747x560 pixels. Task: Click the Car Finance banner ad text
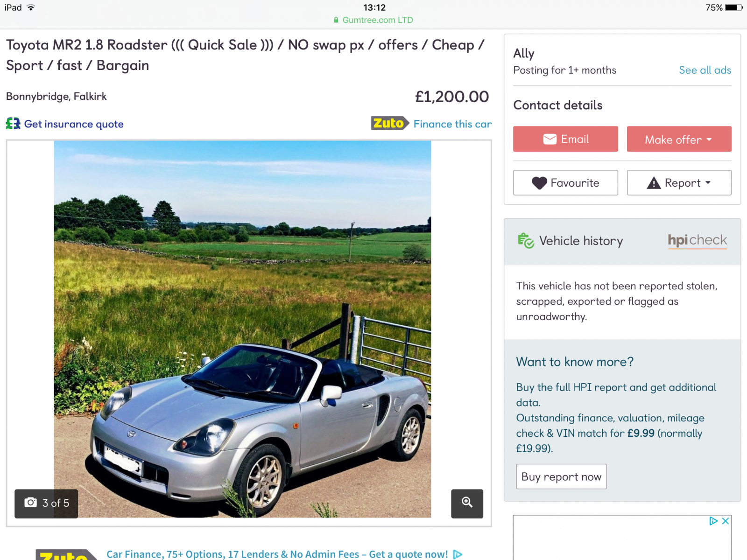pos(277,554)
